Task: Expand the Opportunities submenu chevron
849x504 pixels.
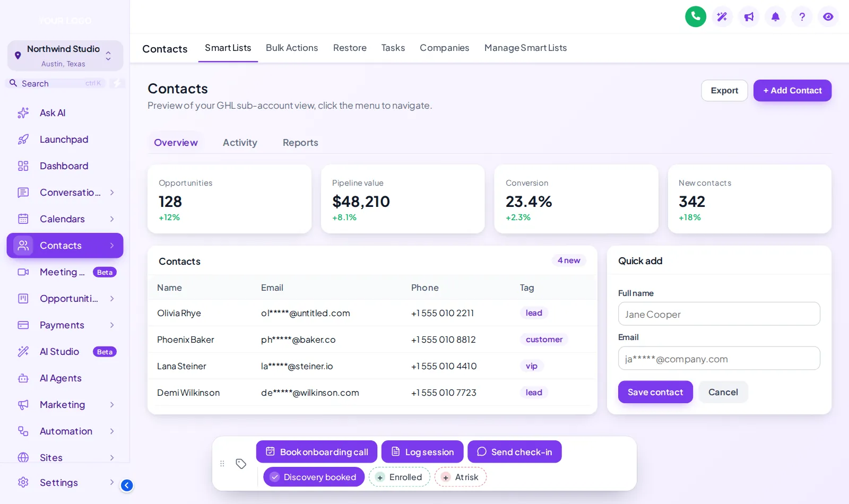Action: pyautogui.click(x=112, y=299)
